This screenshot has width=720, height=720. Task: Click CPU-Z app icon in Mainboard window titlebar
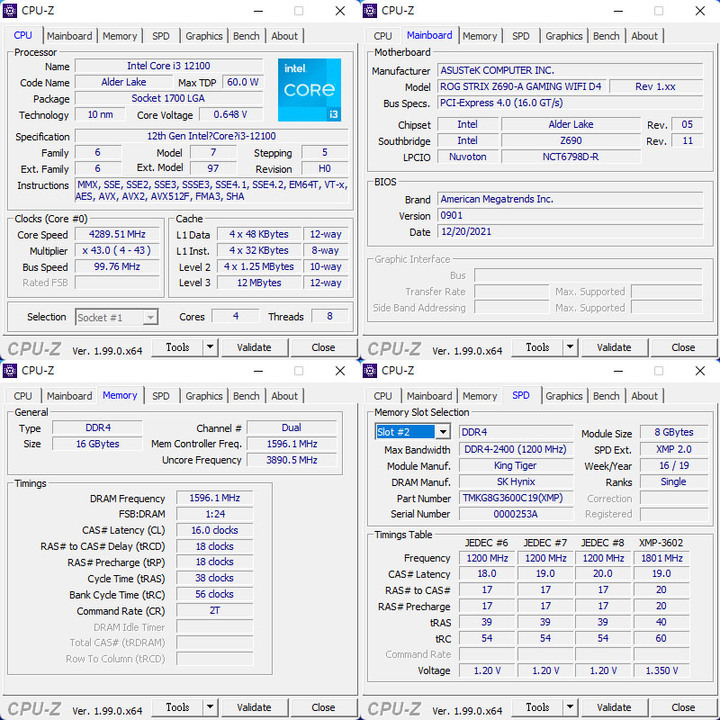click(370, 10)
